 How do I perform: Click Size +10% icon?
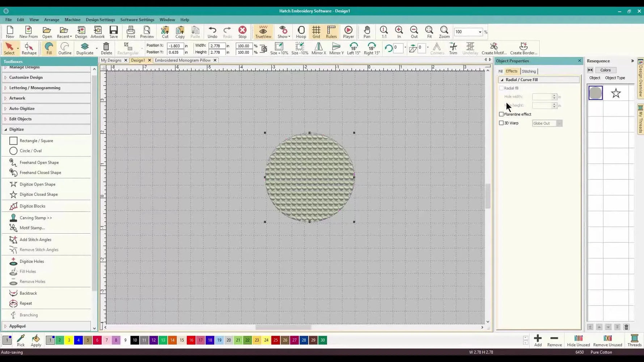(279, 48)
